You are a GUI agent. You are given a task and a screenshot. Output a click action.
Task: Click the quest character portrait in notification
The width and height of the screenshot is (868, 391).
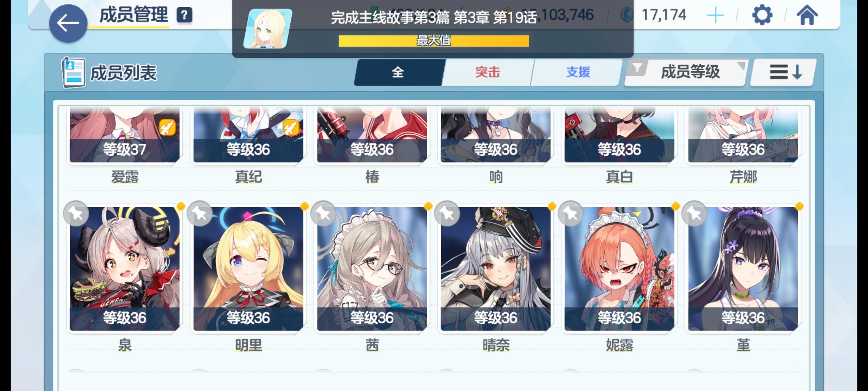268,29
